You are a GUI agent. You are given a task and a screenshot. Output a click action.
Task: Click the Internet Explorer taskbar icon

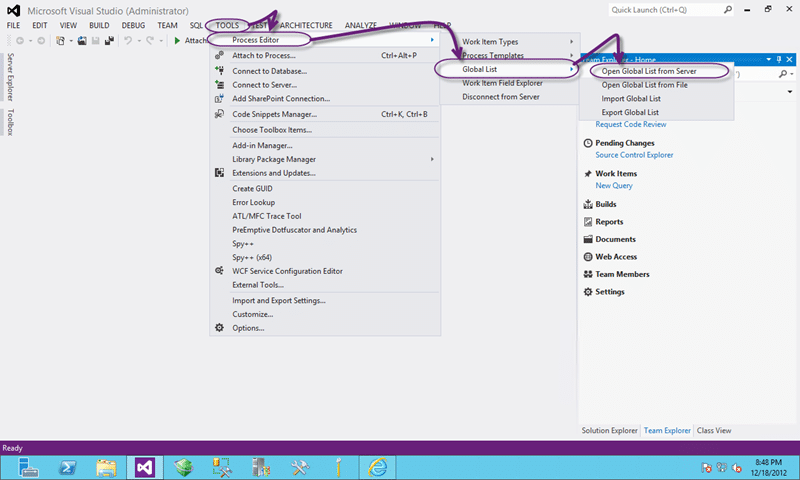378,467
